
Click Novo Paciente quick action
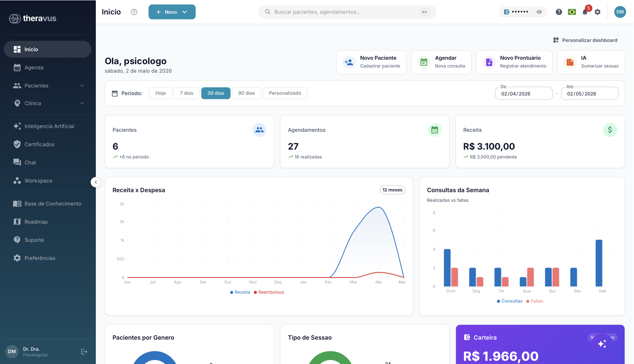[x=371, y=62]
